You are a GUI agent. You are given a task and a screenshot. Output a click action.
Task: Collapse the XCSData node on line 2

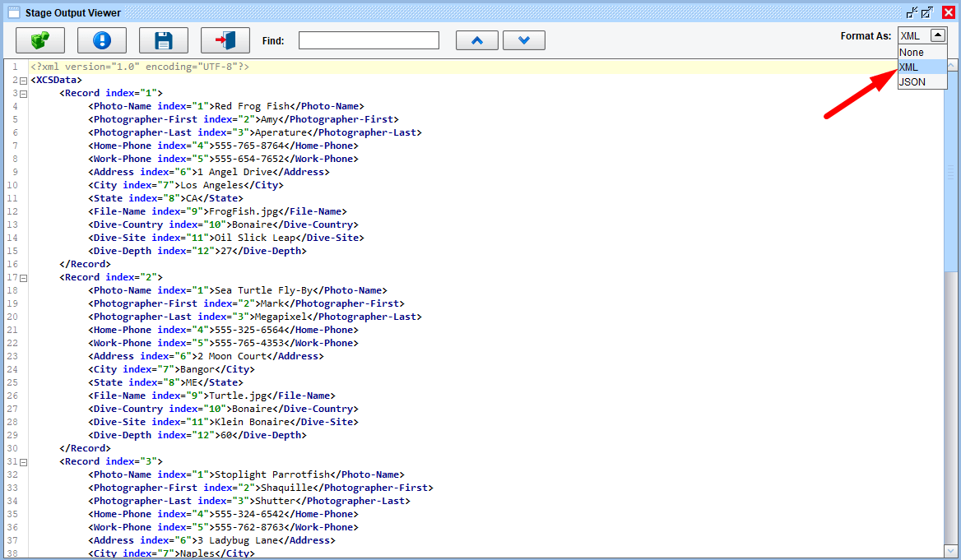[x=23, y=81]
